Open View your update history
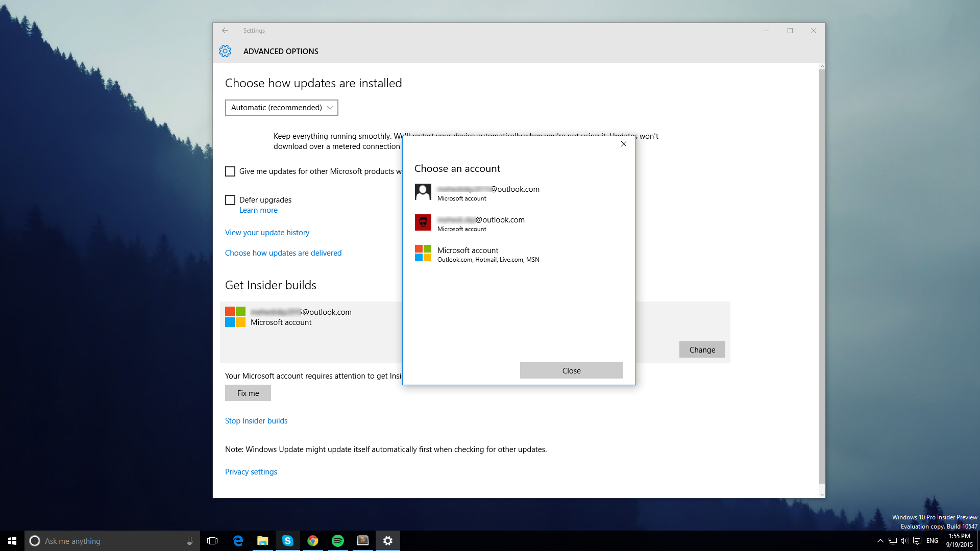Viewport: 980px width, 551px height. (267, 233)
